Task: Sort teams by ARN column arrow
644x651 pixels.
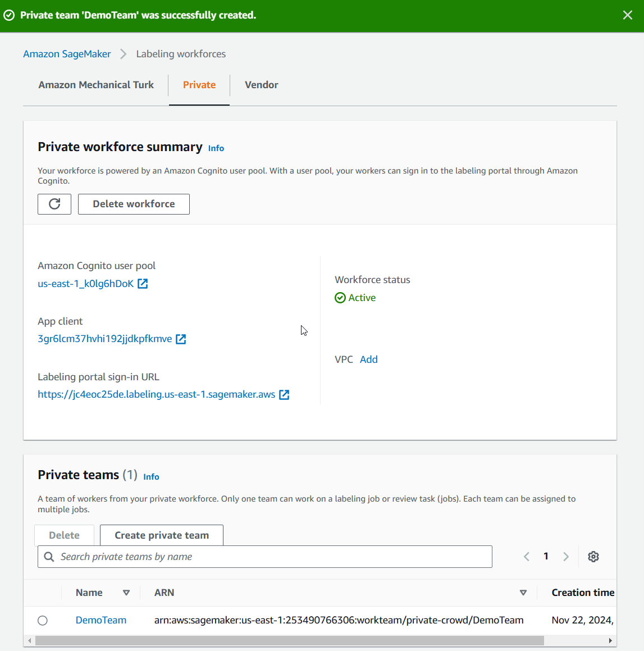Action: point(523,593)
